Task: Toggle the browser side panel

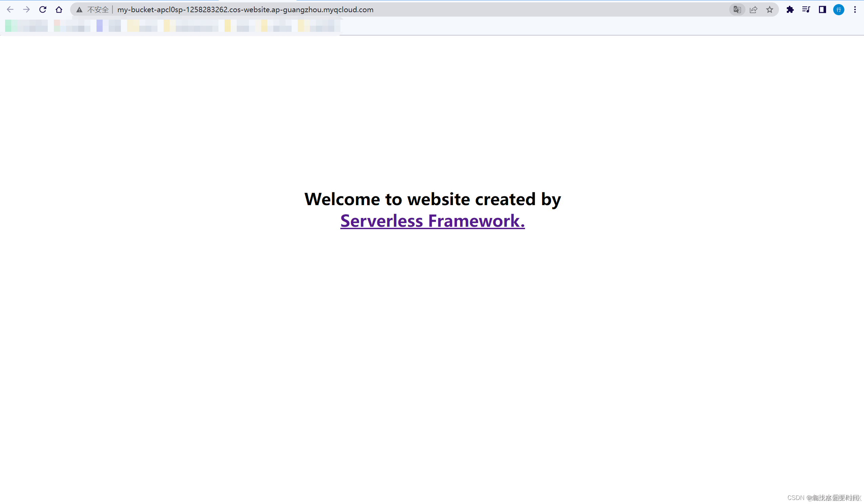Action: tap(822, 9)
